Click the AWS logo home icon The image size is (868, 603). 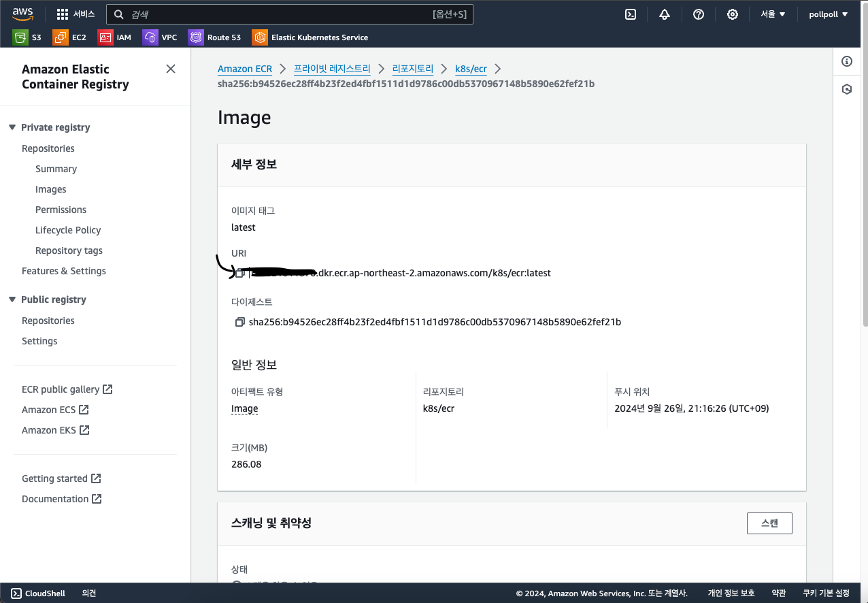[x=23, y=14]
